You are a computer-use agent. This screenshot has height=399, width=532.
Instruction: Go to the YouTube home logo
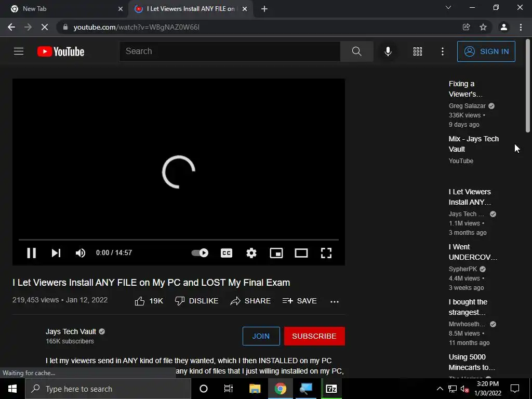pos(61,51)
